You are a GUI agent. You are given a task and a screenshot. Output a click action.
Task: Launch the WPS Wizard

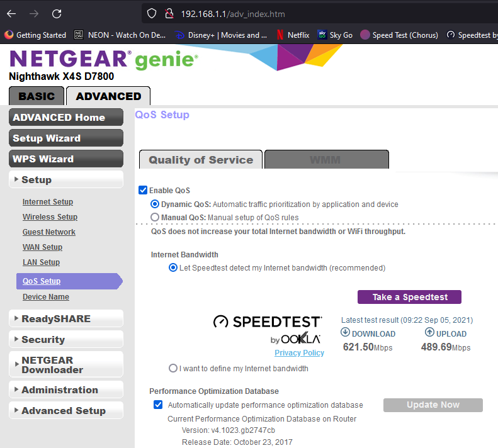[66, 159]
